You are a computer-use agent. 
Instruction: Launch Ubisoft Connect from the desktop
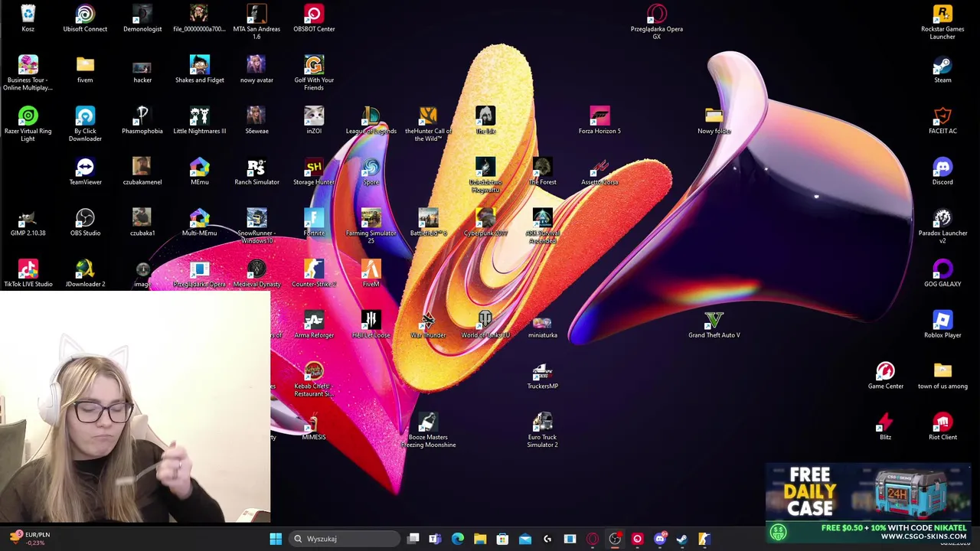85,18
